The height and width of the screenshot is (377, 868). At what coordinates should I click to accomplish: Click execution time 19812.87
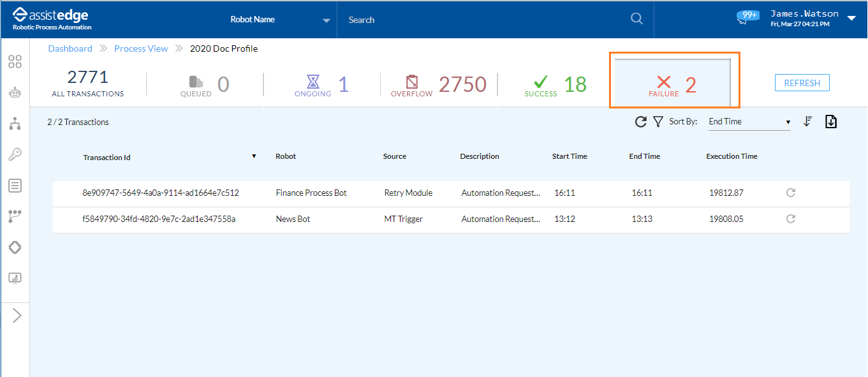point(726,193)
